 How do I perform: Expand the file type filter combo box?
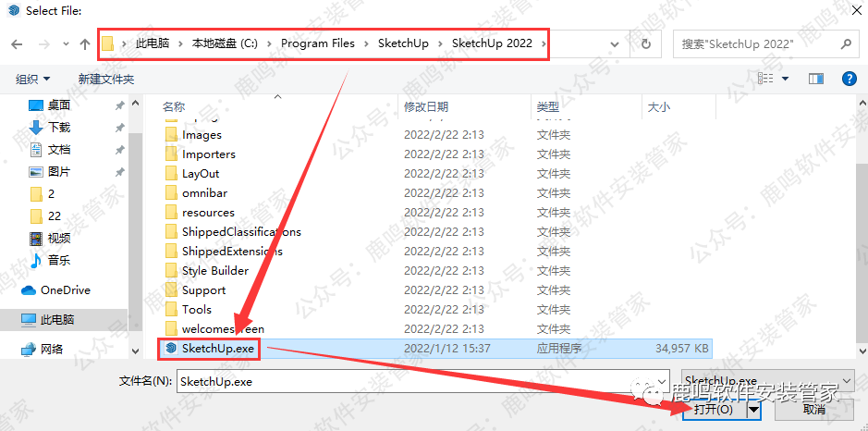point(768,382)
